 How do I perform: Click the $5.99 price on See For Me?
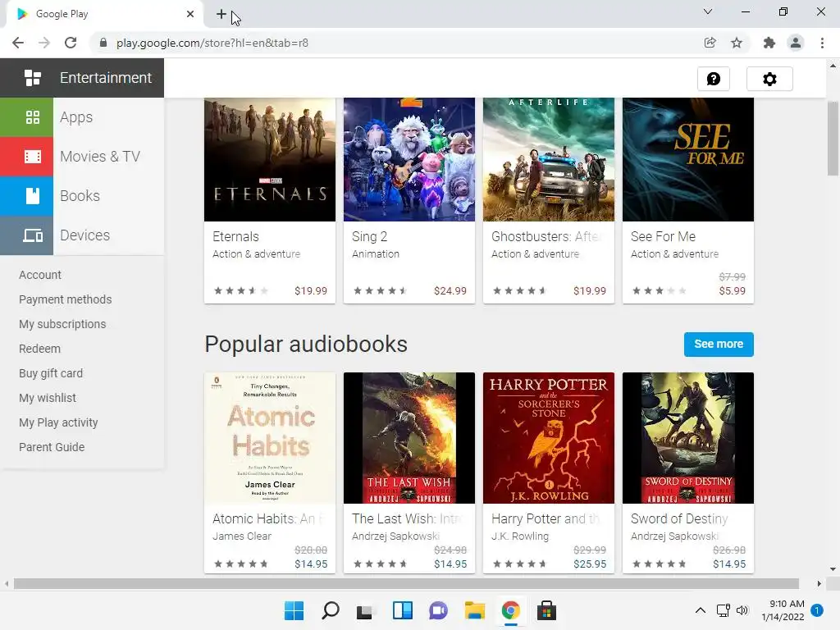[x=732, y=291]
